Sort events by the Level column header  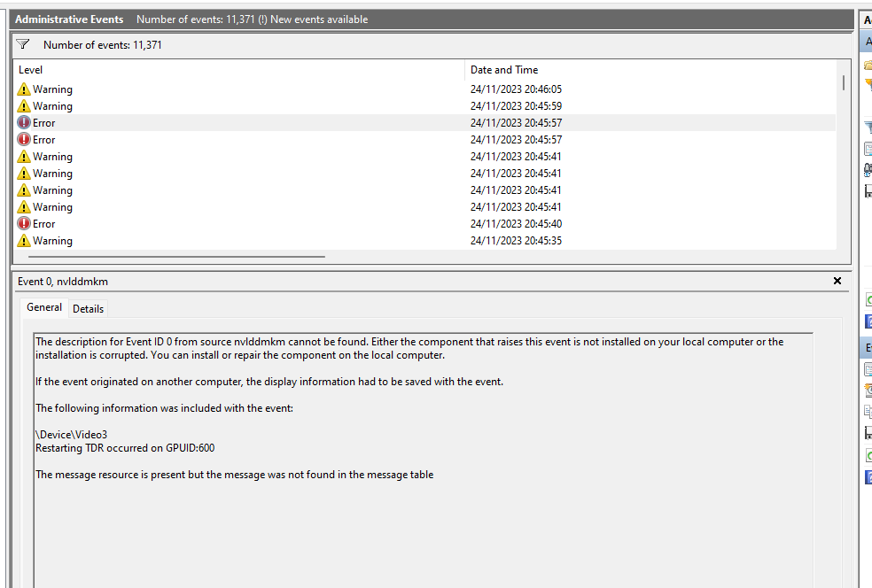pyautogui.click(x=239, y=70)
